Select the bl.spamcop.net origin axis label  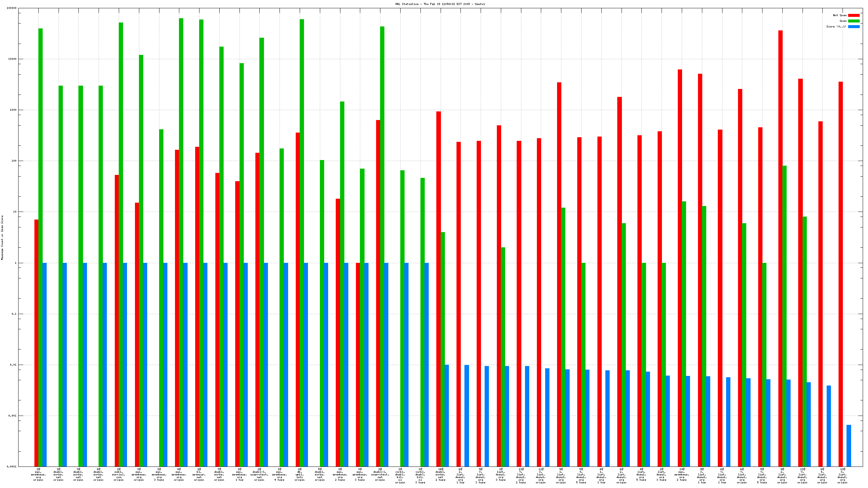[x=199, y=474]
